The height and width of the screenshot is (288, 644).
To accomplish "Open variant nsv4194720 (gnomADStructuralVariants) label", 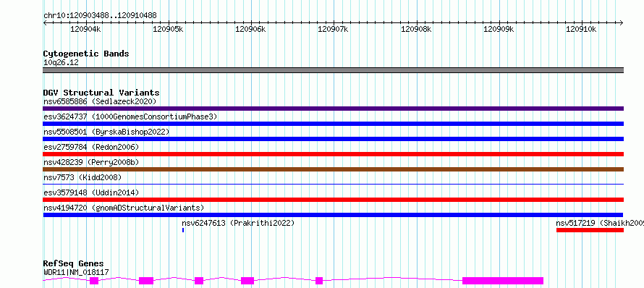I will tap(124, 208).
